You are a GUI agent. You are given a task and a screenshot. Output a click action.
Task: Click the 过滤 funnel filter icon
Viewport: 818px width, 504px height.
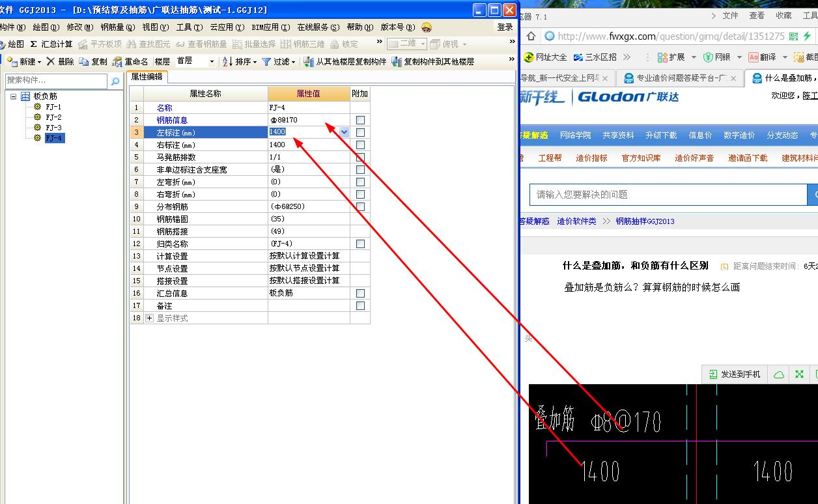266,62
